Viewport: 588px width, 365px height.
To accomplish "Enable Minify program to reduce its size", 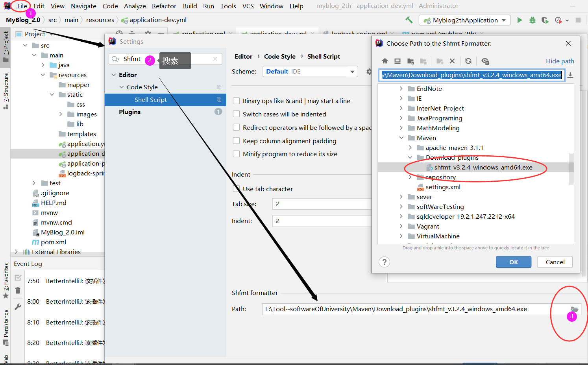I will 237,154.
